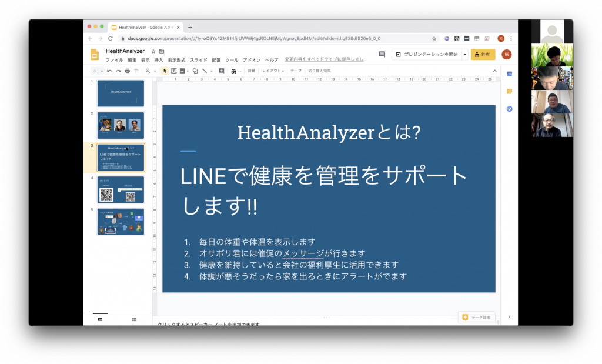
Task: Click the QR code extension icon
Action: pyautogui.click(x=456, y=38)
